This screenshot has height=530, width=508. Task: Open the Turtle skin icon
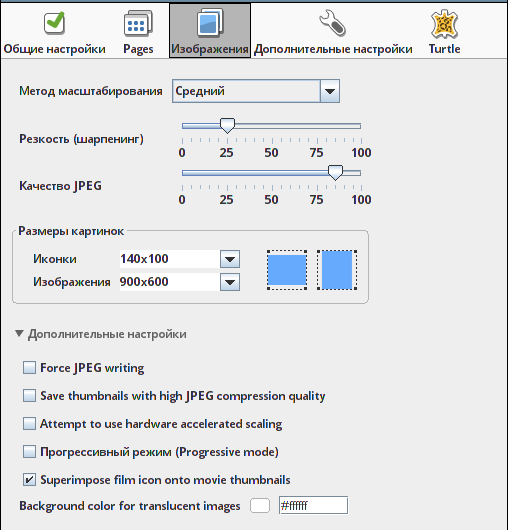[444, 24]
